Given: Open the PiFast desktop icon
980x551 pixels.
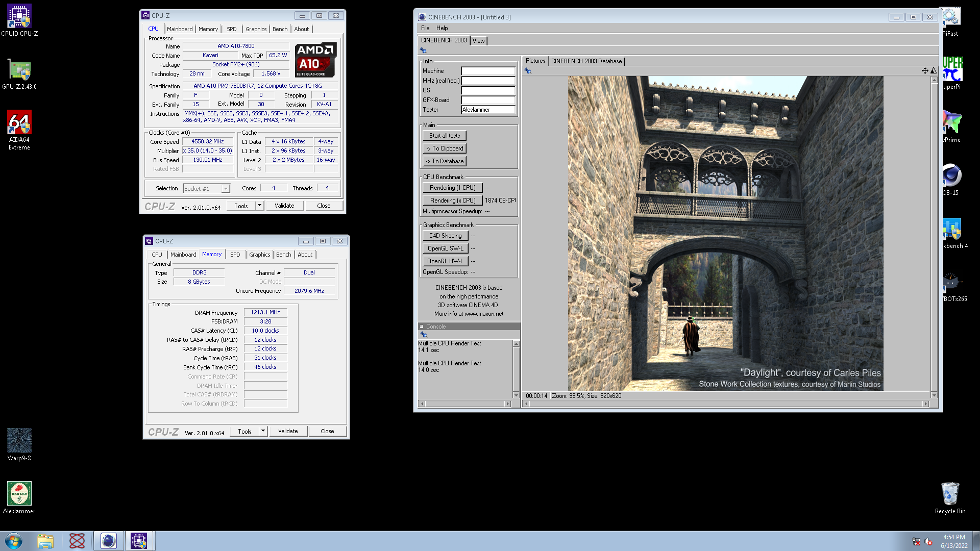Looking at the screenshot, I should coord(951,20).
